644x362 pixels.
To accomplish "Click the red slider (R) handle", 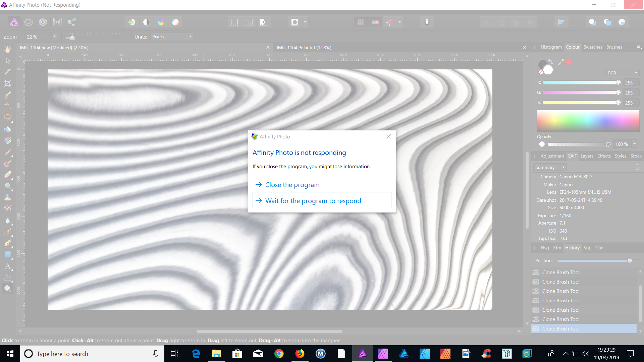I will tap(618, 82).
